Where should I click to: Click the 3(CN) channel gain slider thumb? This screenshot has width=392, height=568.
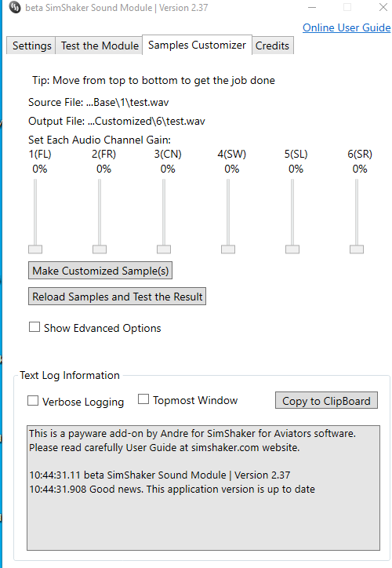tap(164, 249)
